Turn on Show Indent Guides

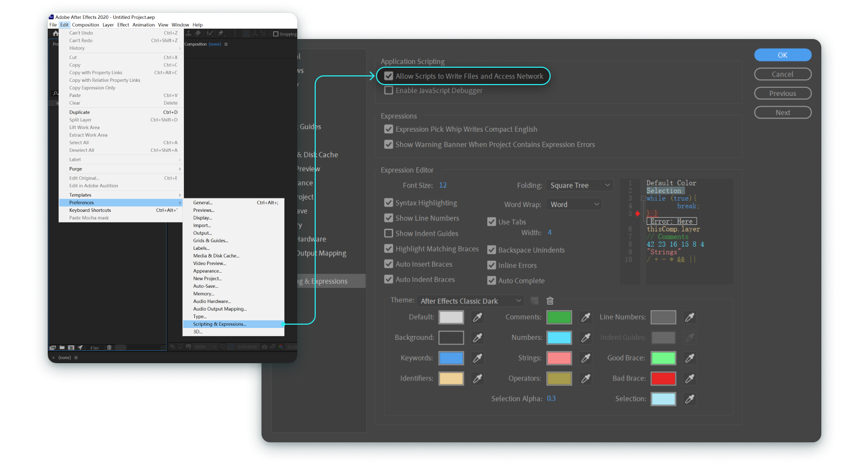coord(388,234)
